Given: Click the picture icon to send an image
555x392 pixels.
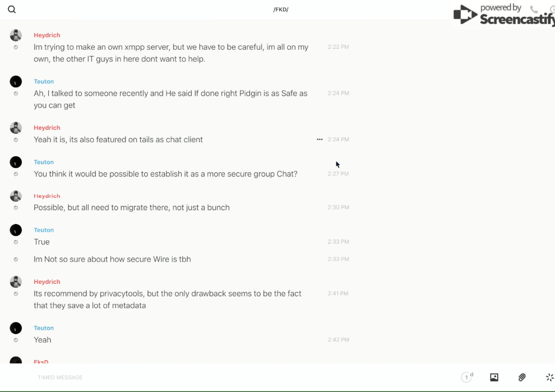Looking at the screenshot, I should tap(494, 377).
